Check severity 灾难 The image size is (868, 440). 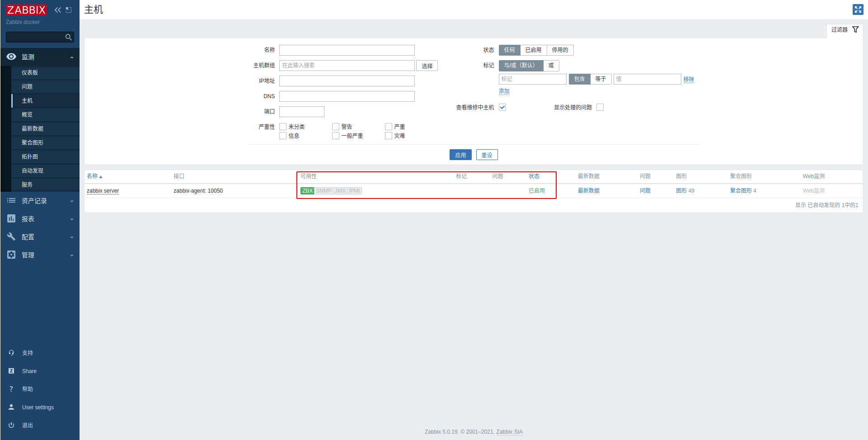389,136
